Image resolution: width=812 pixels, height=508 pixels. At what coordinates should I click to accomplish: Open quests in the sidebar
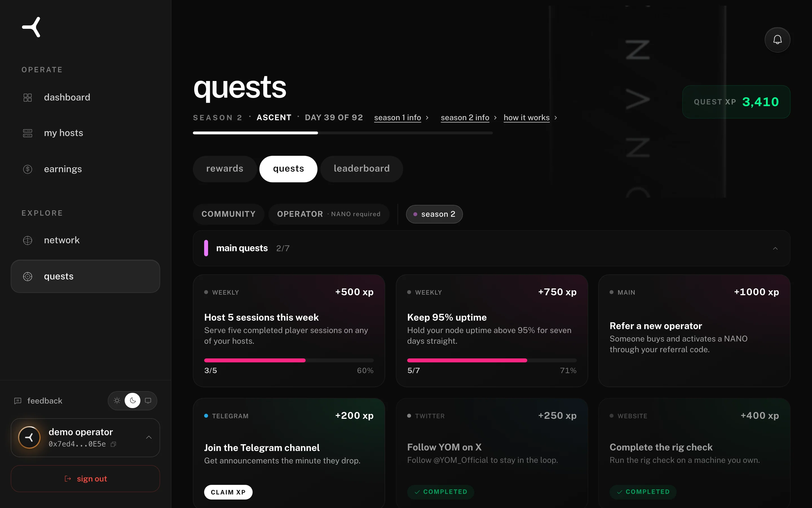[x=85, y=276]
